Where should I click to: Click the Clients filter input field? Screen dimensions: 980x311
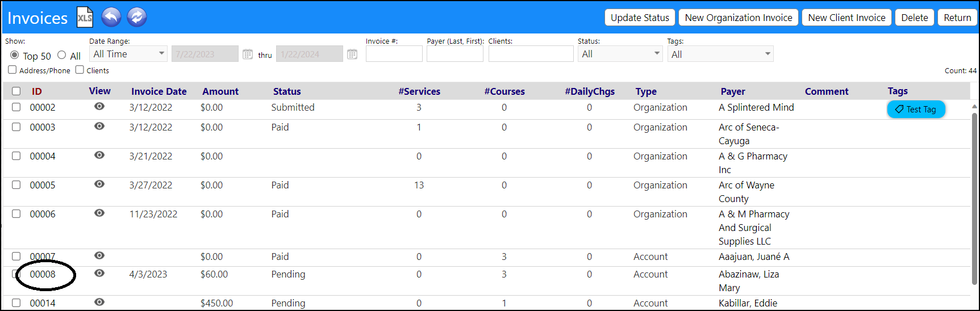tap(531, 54)
